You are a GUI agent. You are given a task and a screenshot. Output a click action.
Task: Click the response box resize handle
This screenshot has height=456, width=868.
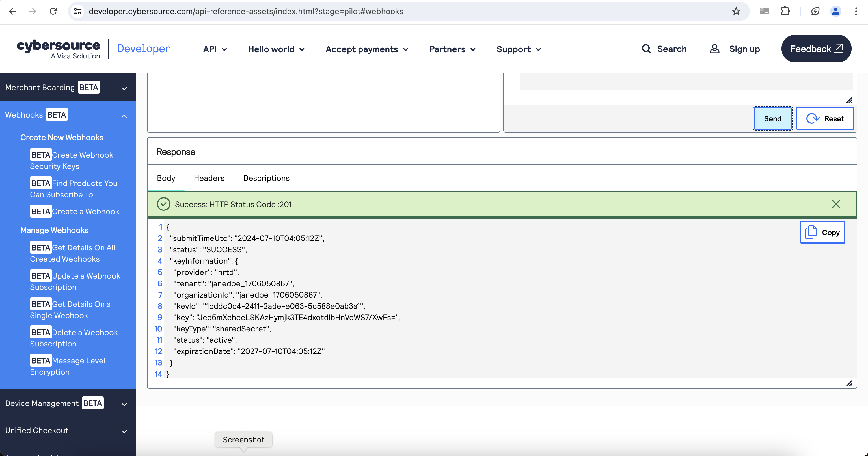click(x=849, y=383)
